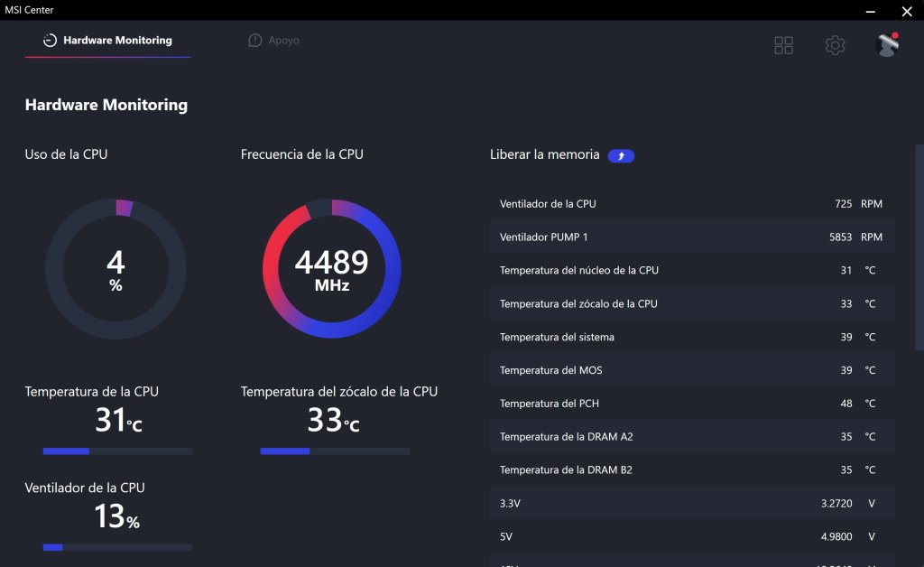Minimize the MSI Center window
Screen dimensions: 924x567
coord(871,11)
